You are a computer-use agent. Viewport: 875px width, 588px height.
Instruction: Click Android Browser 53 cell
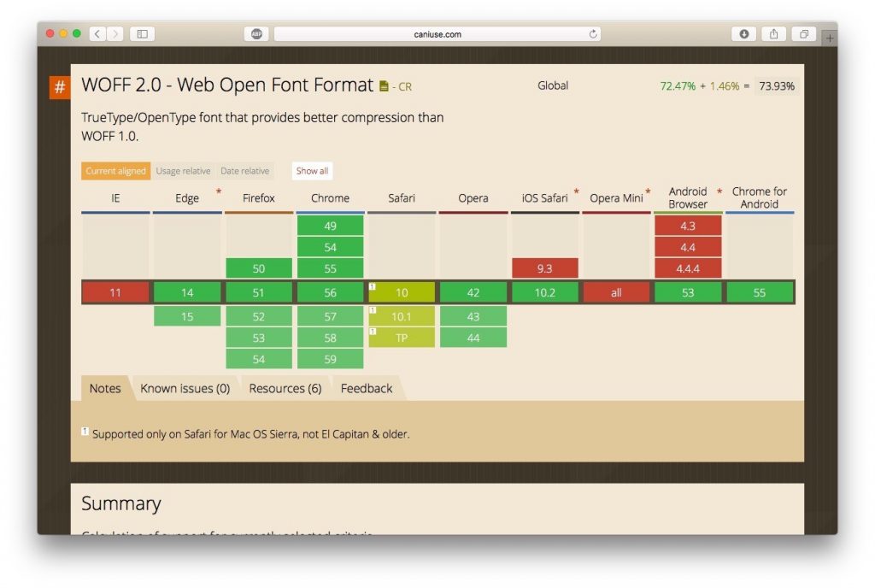point(688,292)
